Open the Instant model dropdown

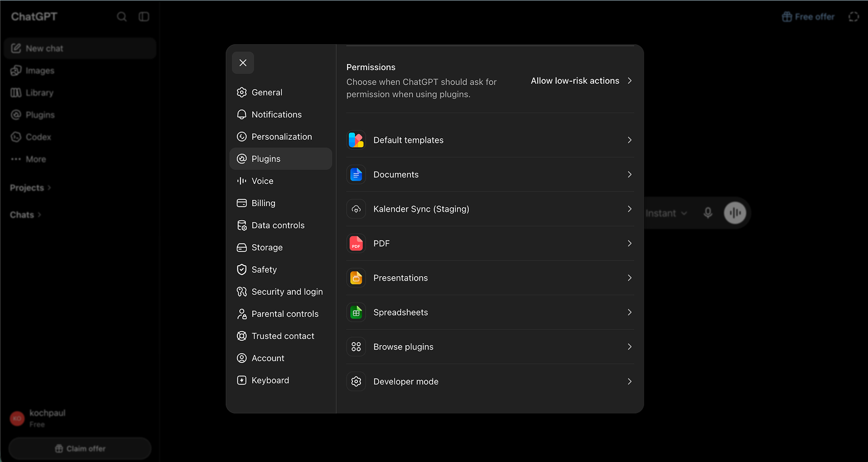coord(667,213)
